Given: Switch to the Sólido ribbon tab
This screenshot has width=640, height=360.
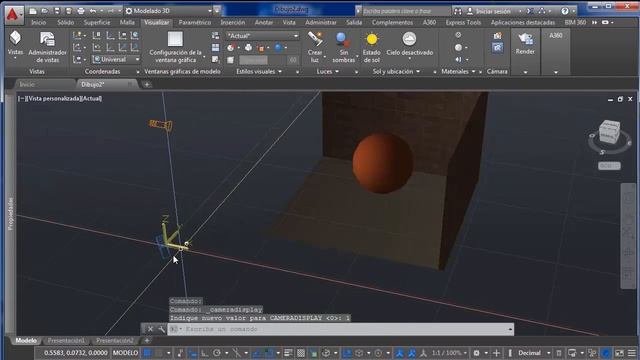Looking at the screenshot, I should 65,23.
